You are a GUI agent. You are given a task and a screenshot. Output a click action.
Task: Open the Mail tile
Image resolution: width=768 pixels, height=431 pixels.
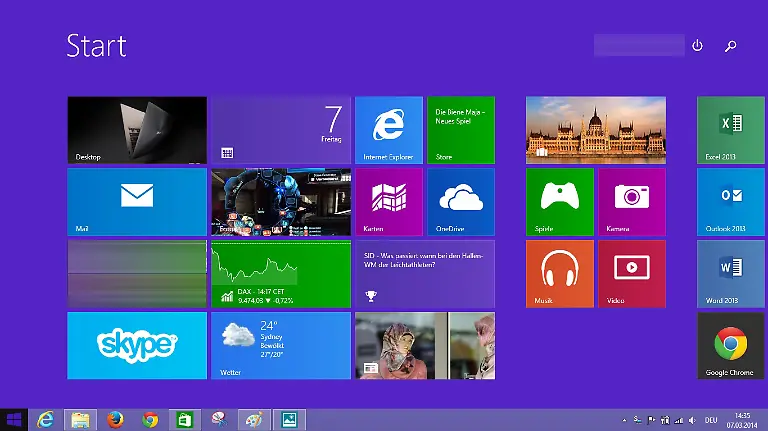[137, 202]
